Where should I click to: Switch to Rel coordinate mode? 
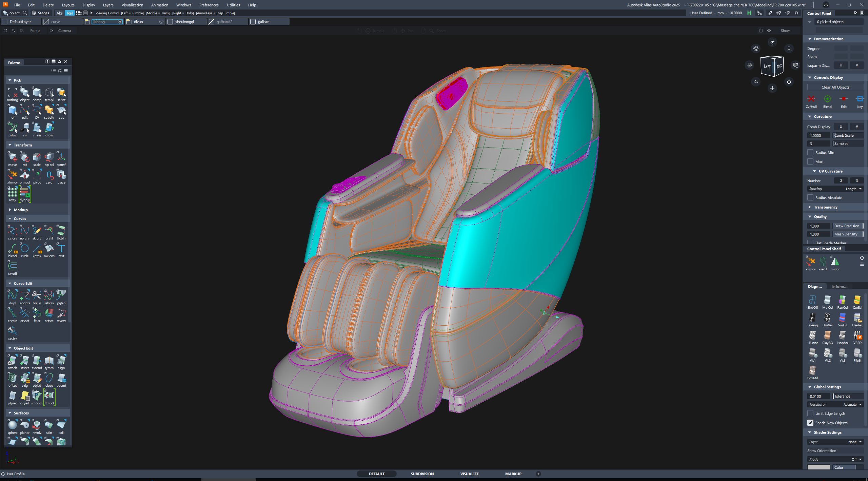[69, 13]
